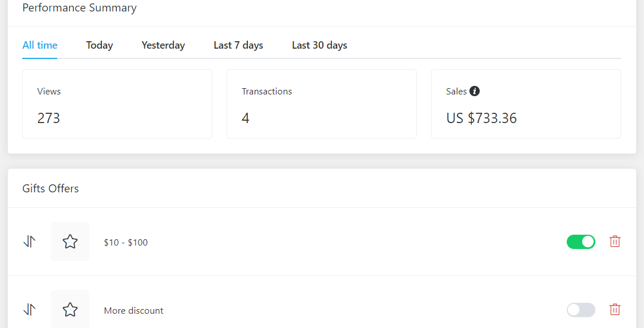This screenshot has width=644, height=328.
Task: Click star icon of $10 - $100 offer
Action: (70, 242)
